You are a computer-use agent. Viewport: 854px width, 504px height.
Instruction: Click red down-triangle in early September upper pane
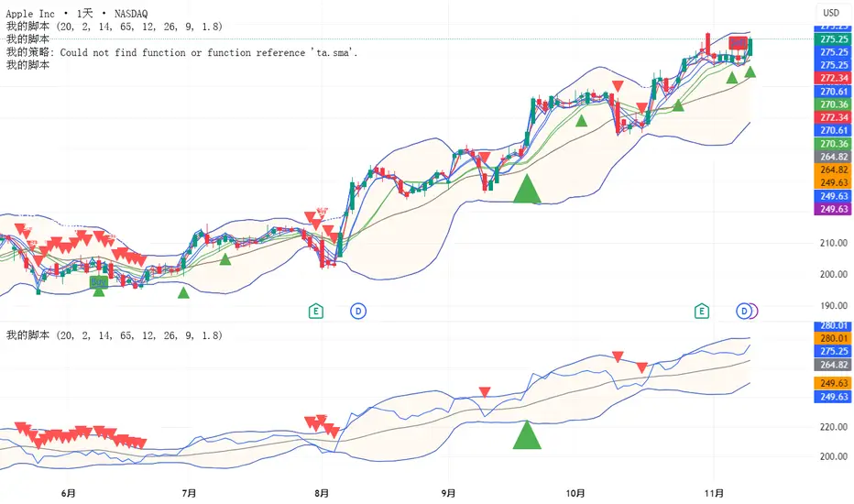coord(484,158)
